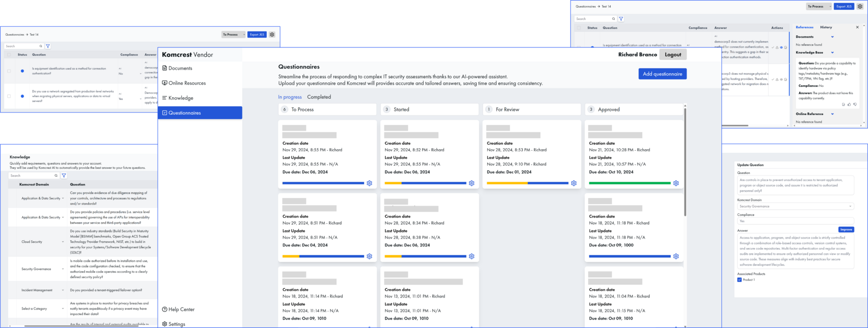This screenshot has width=868, height=328.
Task: Click the Documents icon in the sidebar
Action: tap(165, 68)
